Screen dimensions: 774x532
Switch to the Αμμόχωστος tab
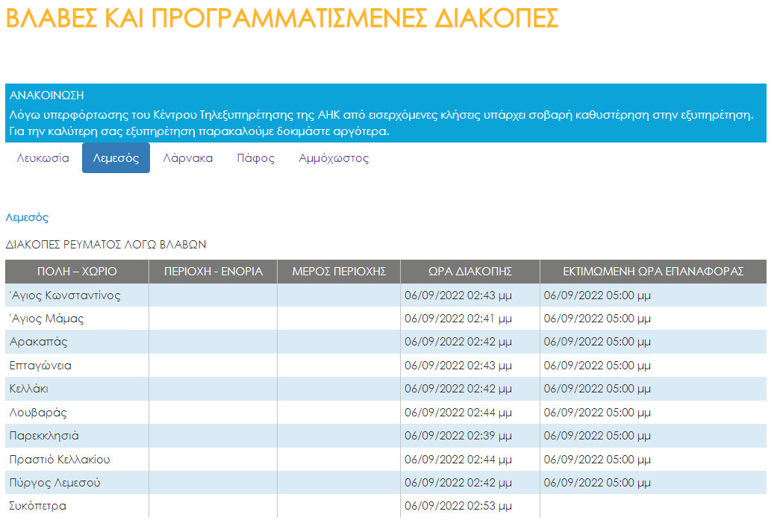[334, 158]
